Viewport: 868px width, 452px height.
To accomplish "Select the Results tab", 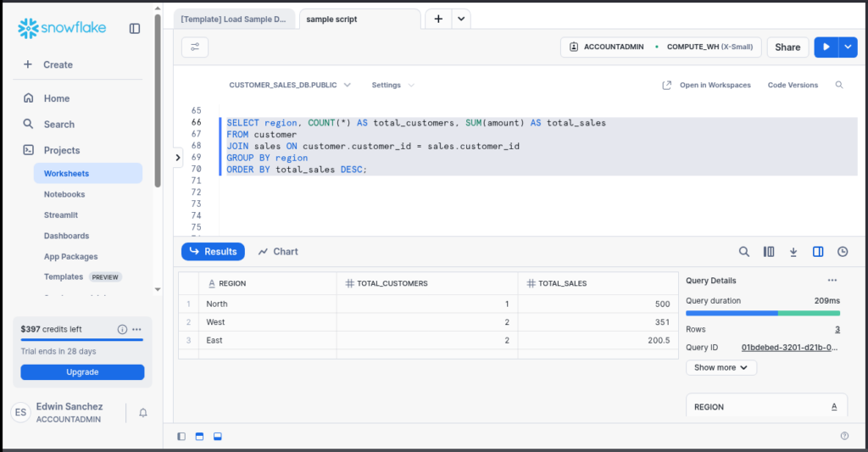I will point(213,252).
